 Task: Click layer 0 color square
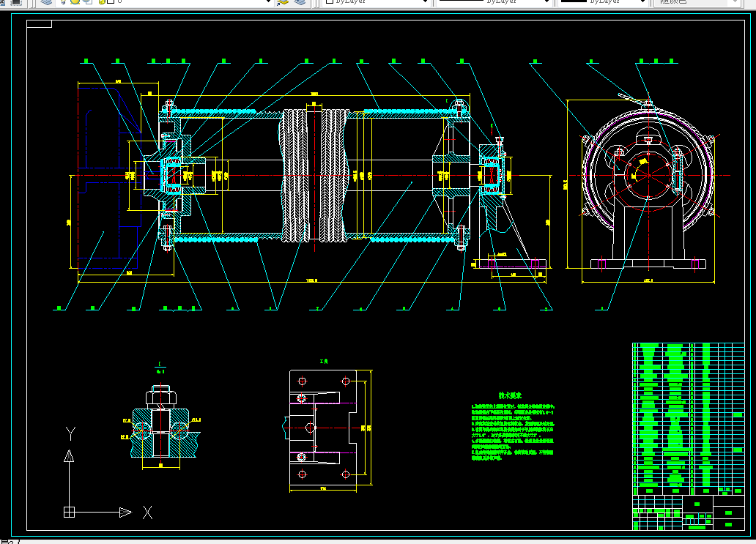click(x=111, y=2)
